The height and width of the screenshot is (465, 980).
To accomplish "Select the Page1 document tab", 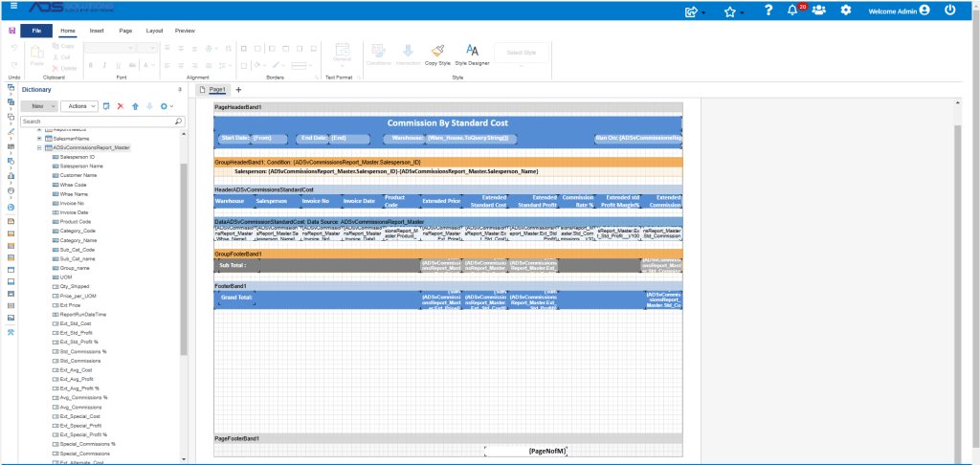I will [214, 90].
